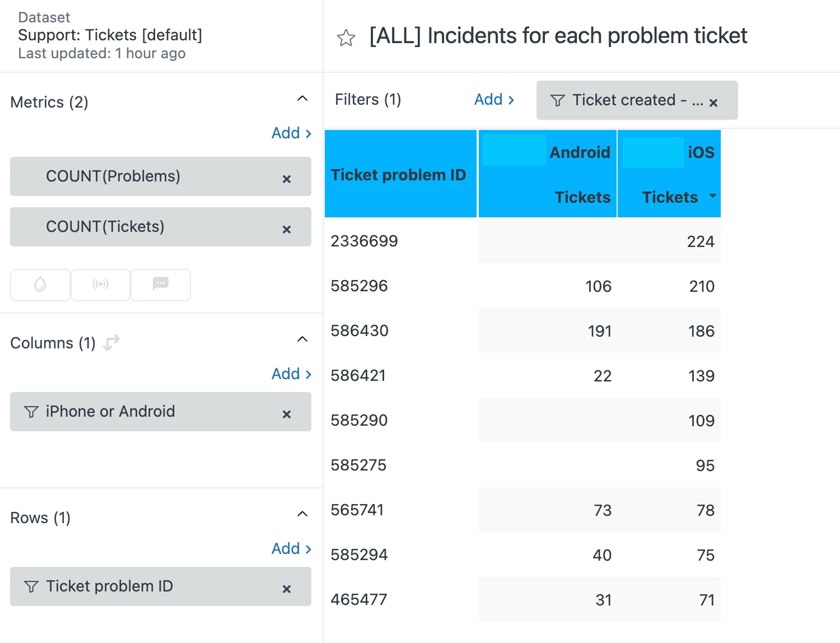Add a new row attribute
840x643 pixels.
tap(291, 549)
